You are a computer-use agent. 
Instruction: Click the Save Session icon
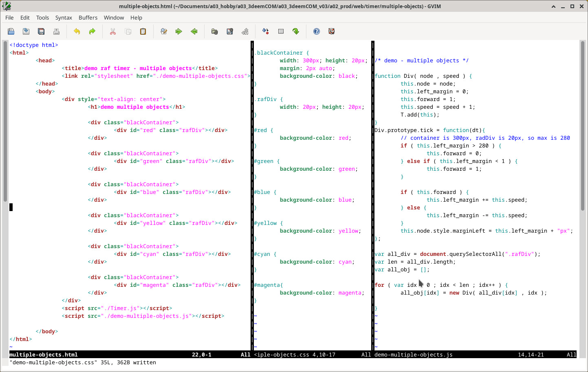[230, 31]
